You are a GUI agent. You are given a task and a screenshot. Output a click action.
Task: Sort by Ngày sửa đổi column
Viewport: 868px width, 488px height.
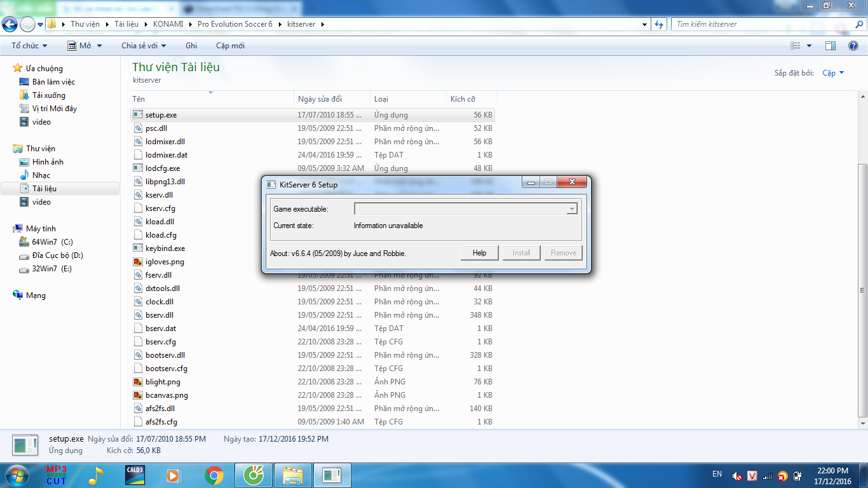tap(332, 99)
